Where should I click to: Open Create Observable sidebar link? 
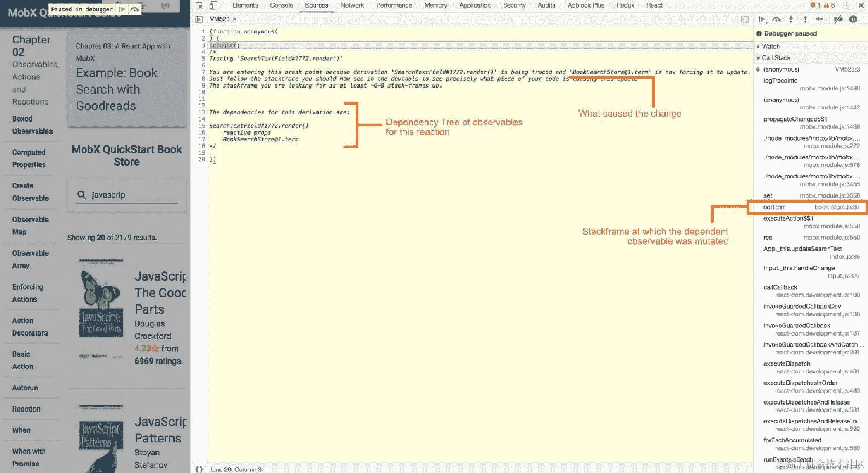[x=30, y=192]
